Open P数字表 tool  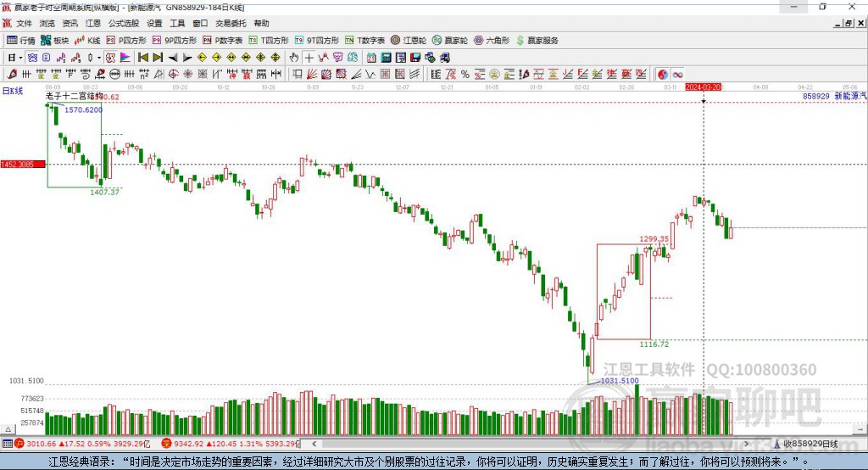point(223,41)
